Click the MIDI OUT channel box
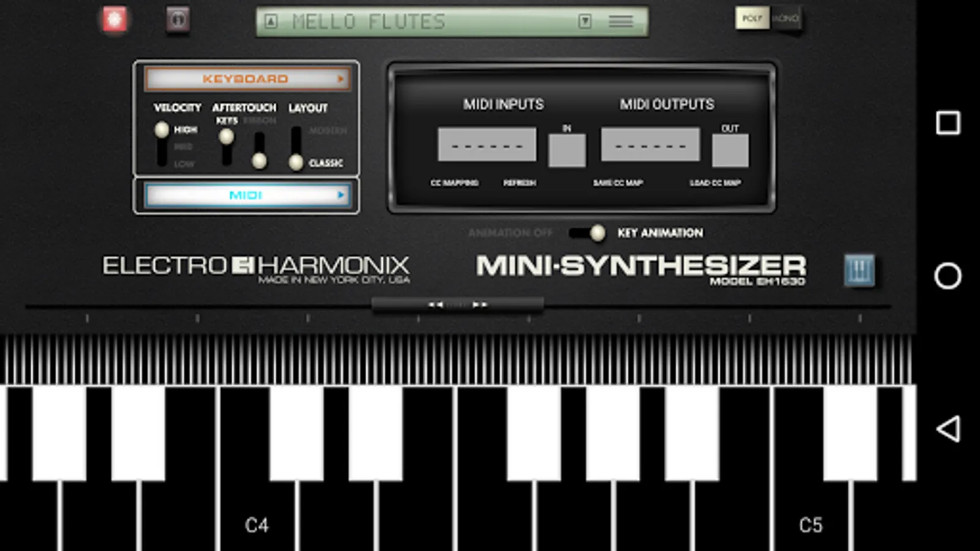 pyautogui.click(x=730, y=151)
